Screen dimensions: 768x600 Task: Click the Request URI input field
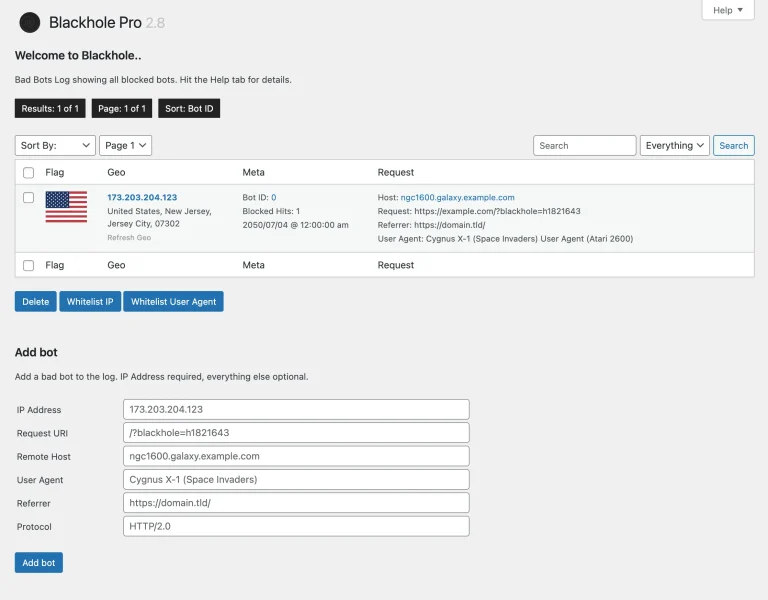pos(296,433)
